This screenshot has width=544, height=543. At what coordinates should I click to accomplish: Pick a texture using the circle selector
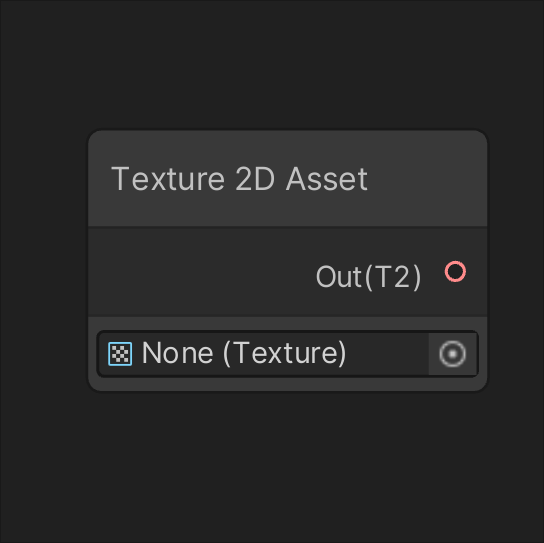click(452, 354)
